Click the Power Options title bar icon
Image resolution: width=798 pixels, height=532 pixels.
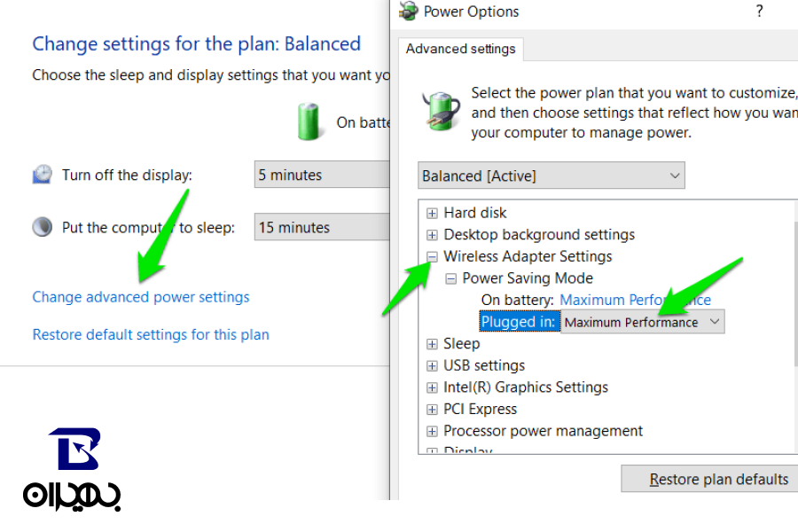tap(409, 12)
